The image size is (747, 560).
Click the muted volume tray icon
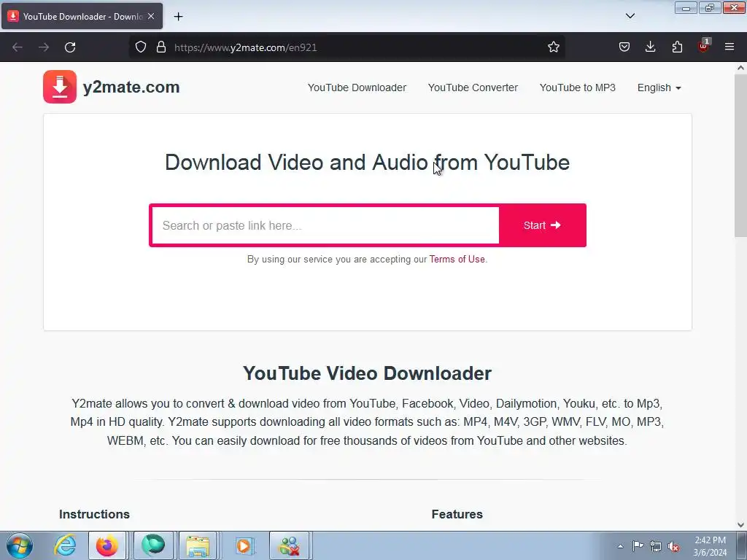(x=673, y=546)
